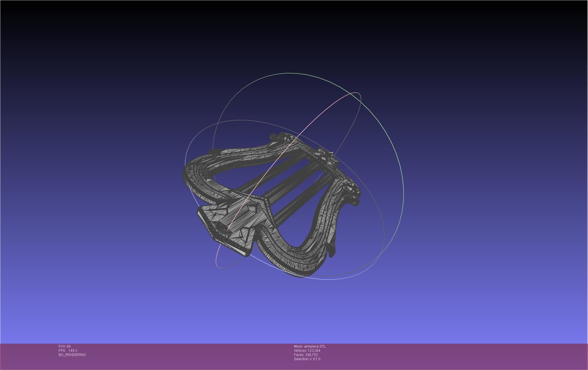
Task: Click the FPS: 149.3 readout
Action: (x=68, y=351)
